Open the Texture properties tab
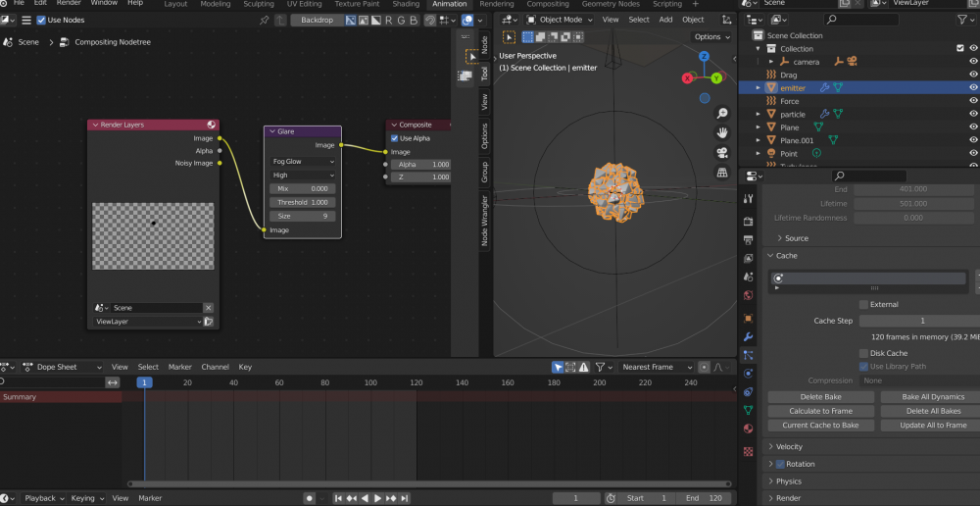The height and width of the screenshot is (506, 980). click(748, 452)
